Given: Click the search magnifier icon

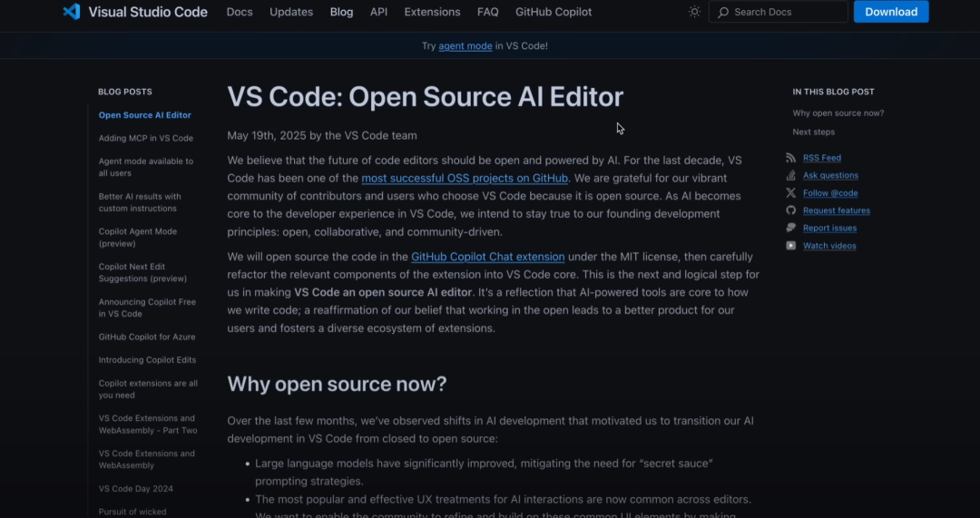Looking at the screenshot, I should tap(723, 12).
